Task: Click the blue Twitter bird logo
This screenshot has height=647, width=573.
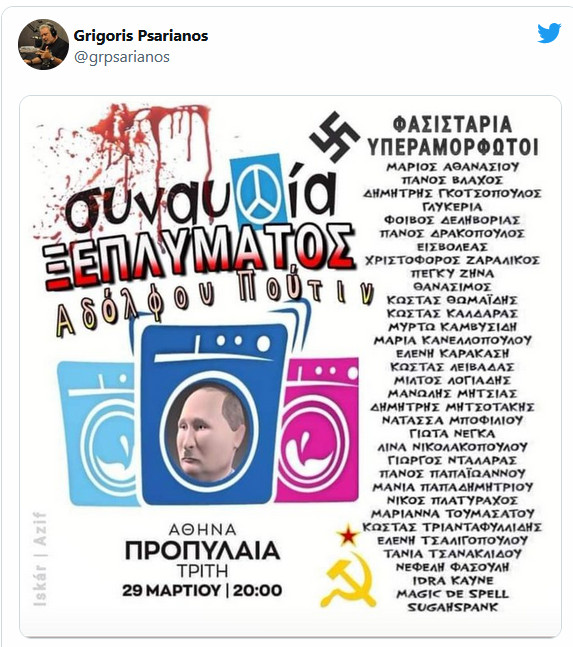Action: click(549, 33)
